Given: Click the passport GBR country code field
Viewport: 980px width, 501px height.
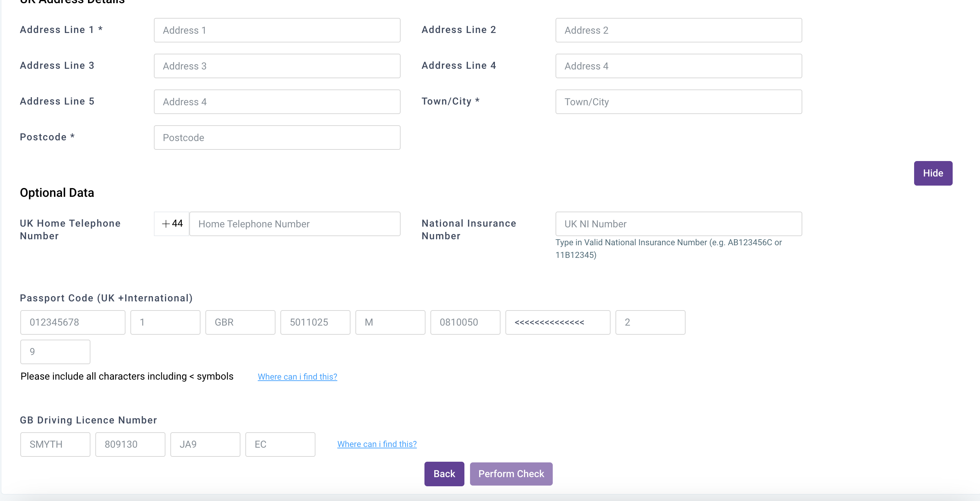Looking at the screenshot, I should [240, 322].
